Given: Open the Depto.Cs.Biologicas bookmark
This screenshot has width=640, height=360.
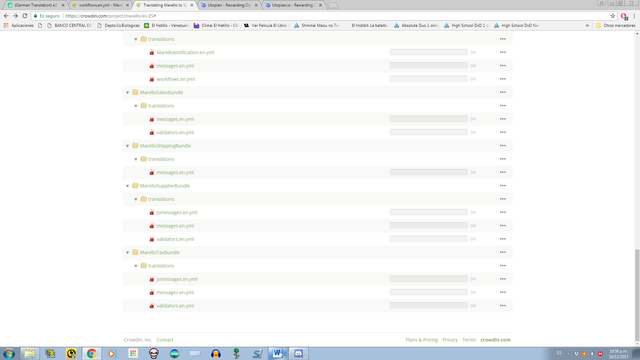Looking at the screenshot, I should click(118, 25).
